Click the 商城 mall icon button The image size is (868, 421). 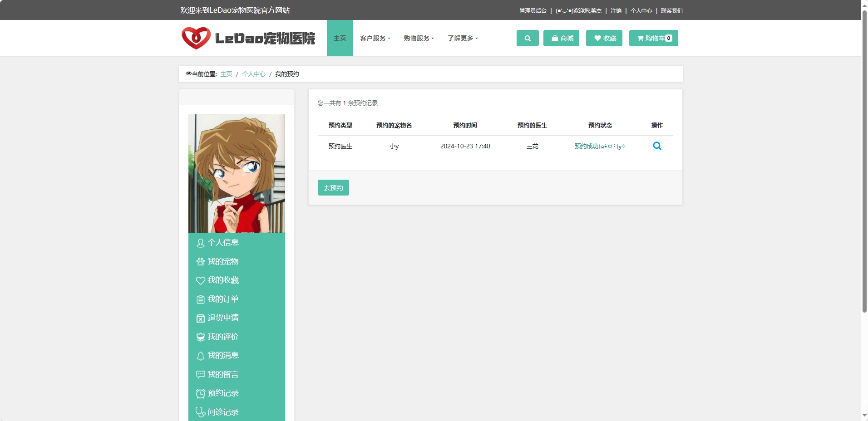click(x=561, y=38)
